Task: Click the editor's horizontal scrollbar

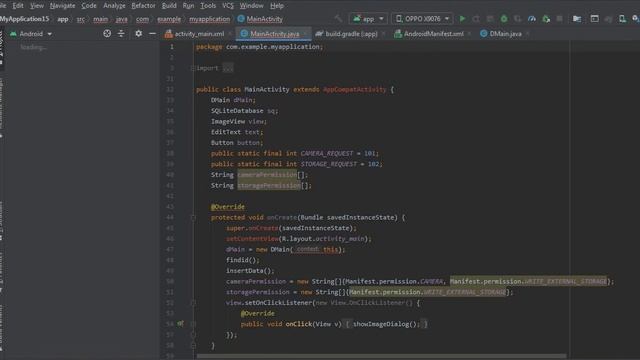Action: point(381,356)
